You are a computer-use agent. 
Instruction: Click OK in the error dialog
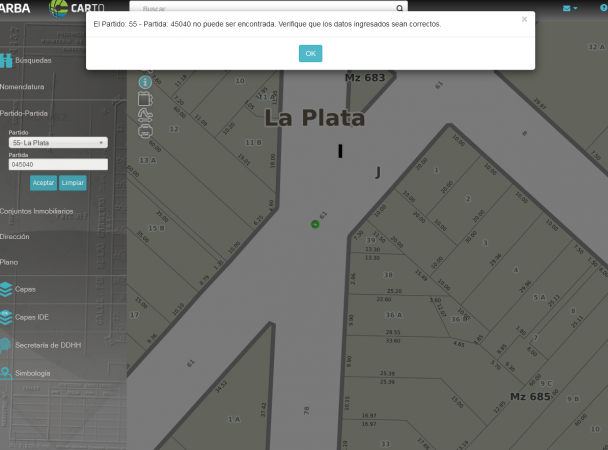(x=310, y=53)
